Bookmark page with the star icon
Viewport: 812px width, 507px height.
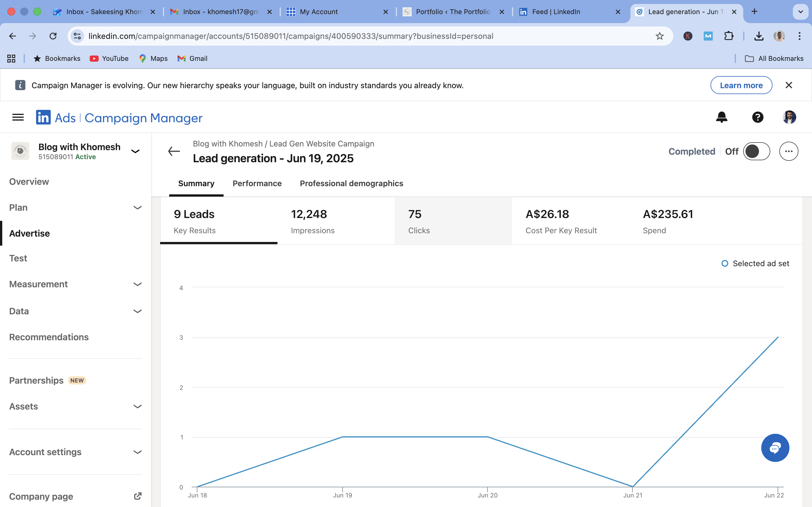(x=659, y=36)
